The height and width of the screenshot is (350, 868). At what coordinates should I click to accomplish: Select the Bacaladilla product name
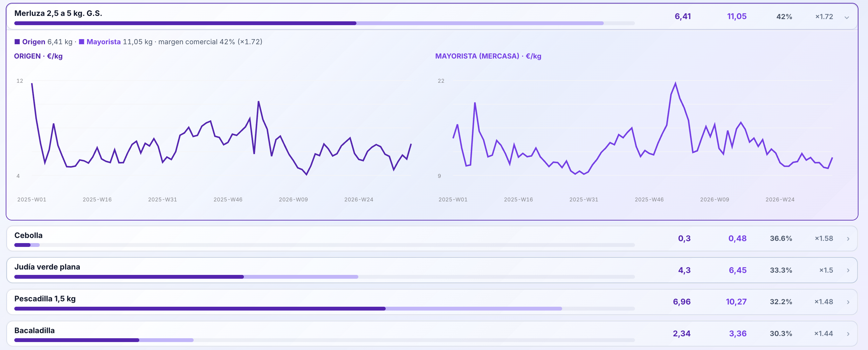coord(34,331)
